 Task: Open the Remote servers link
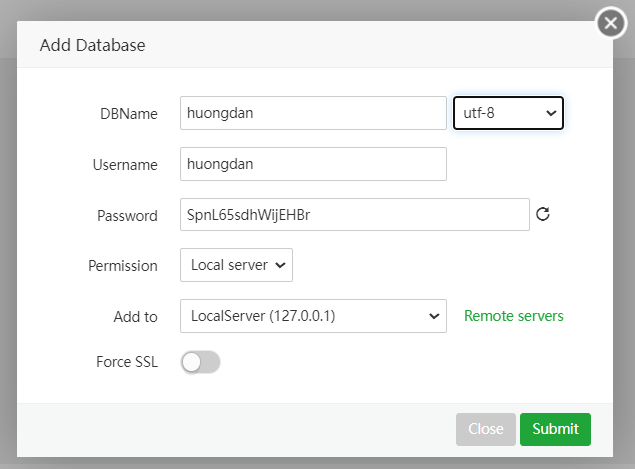click(x=513, y=316)
